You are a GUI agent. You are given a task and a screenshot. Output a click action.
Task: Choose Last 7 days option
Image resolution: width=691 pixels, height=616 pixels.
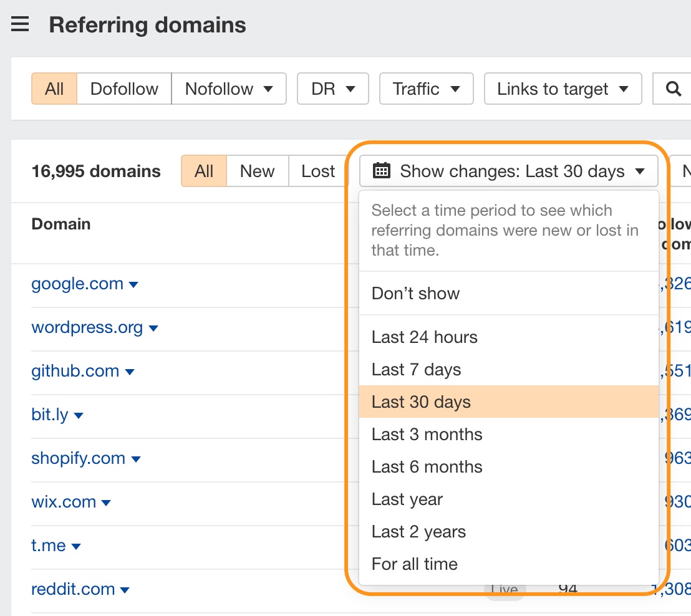416,370
